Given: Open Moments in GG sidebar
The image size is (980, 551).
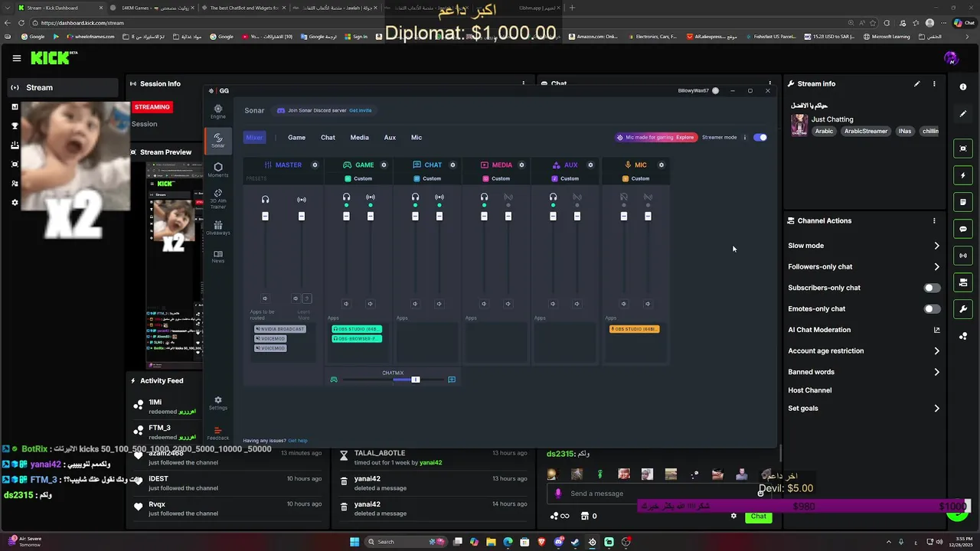Looking at the screenshot, I should pyautogui.click(x=218, y=170).
